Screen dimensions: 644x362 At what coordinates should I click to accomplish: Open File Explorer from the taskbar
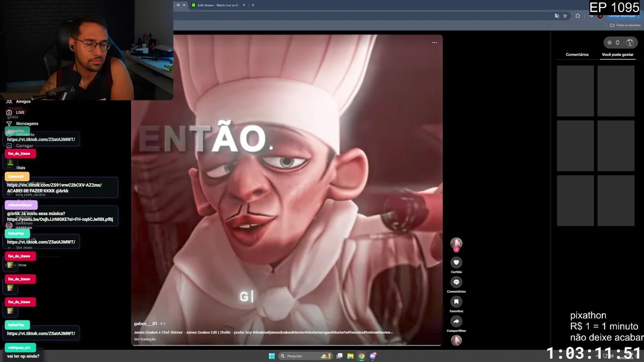[350, 356]
